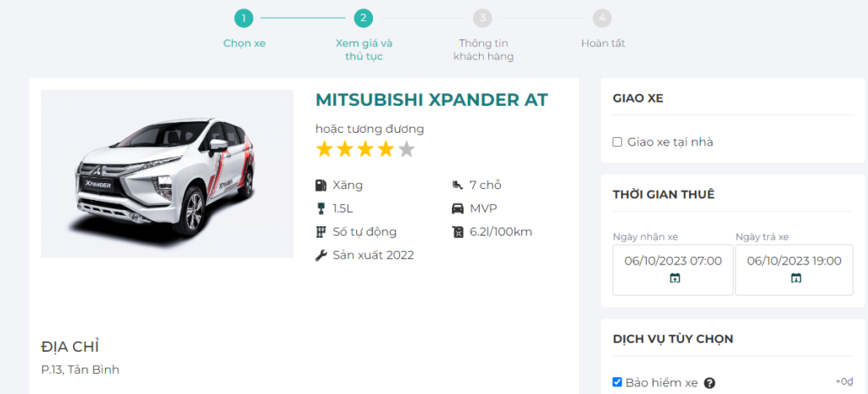Open the Ngày nhận xe date picker
The image size is (868, 394).
673,261
